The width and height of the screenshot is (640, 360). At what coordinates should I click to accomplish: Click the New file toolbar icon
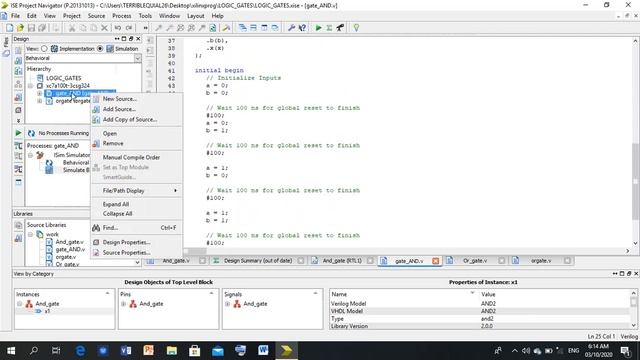pyautogui.click(x=9, y=28)
